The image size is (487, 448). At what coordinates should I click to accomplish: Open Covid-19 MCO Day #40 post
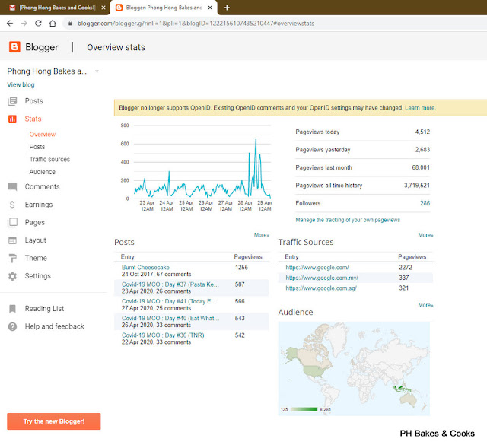[x=170, y=318]
